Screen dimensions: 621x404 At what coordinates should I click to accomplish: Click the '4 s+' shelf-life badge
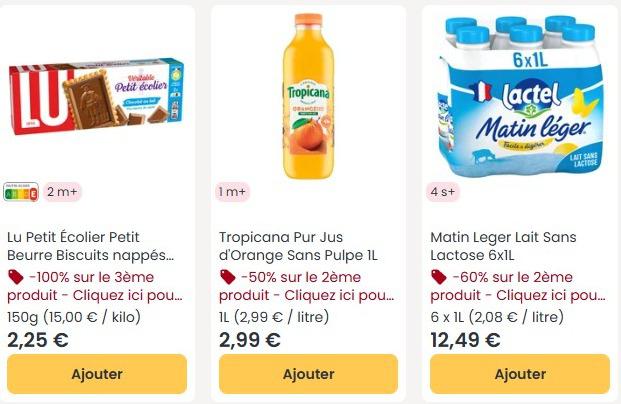tap(444, 191)
